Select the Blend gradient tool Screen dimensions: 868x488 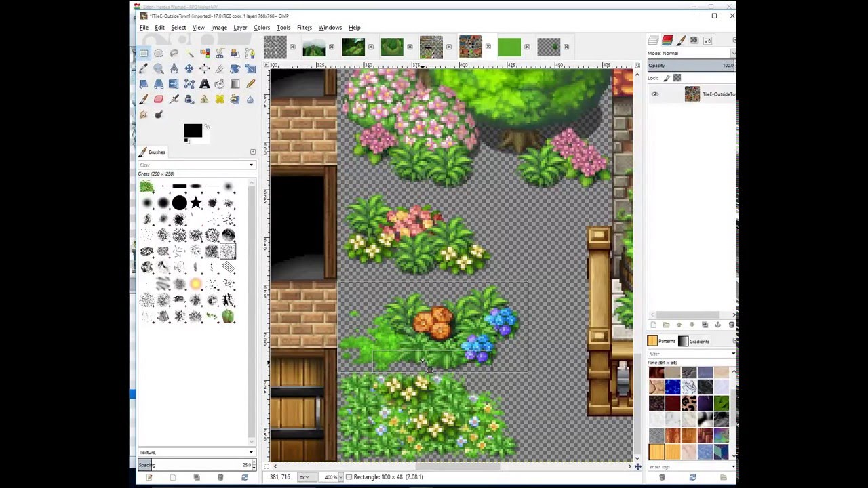tap(235, 84)
